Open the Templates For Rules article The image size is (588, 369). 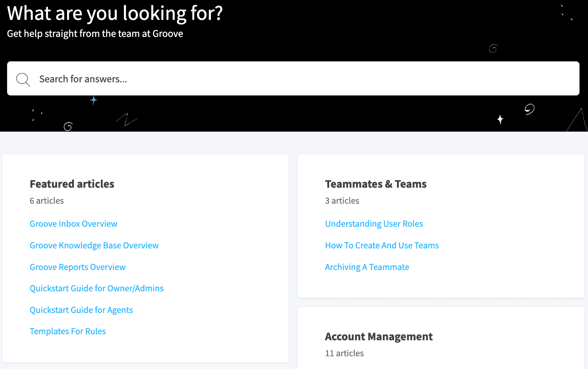point(67,331)
